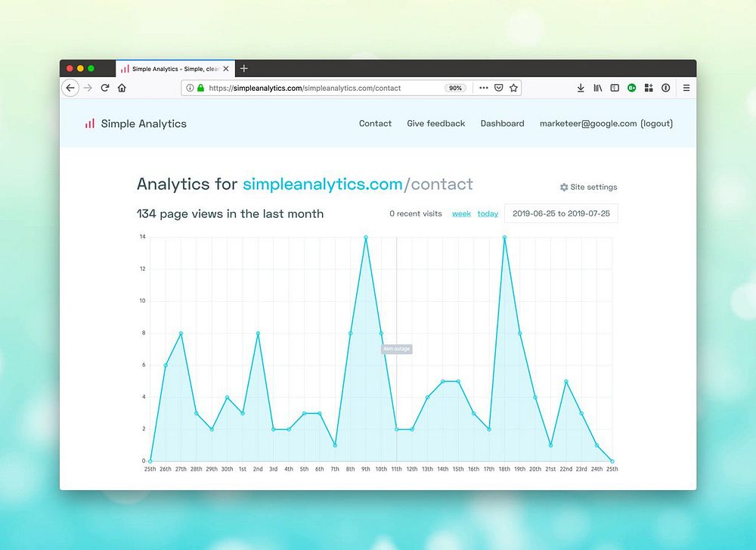Click the 22nd data point at 5
The width and height of the screenshot is (756, 550).
pos(566,381)
